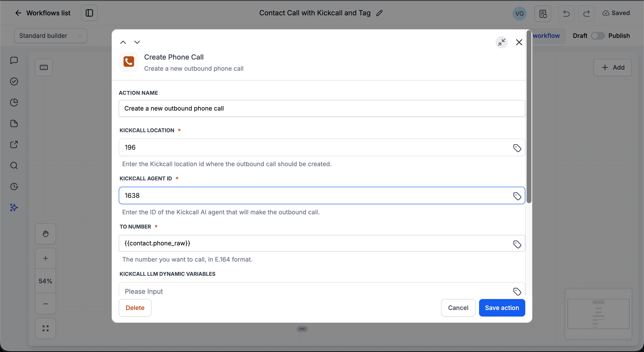Click the 54% zoom level
Viewport: 644px width, 352px height.
coord(46,281)
